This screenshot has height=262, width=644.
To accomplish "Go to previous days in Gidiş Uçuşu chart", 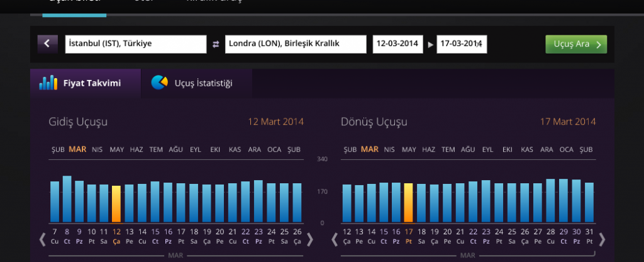I will [x=43, y=239].
